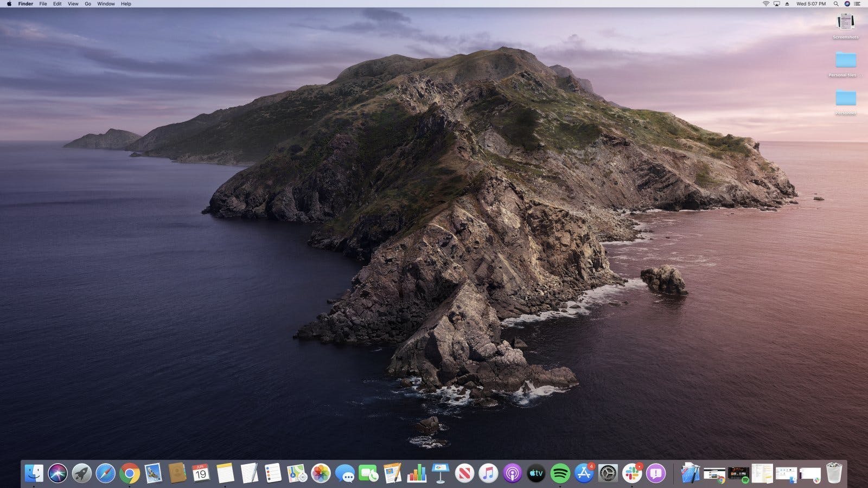
Task: Open the Go menu in the menu bar
Action: tap(87, 4)
